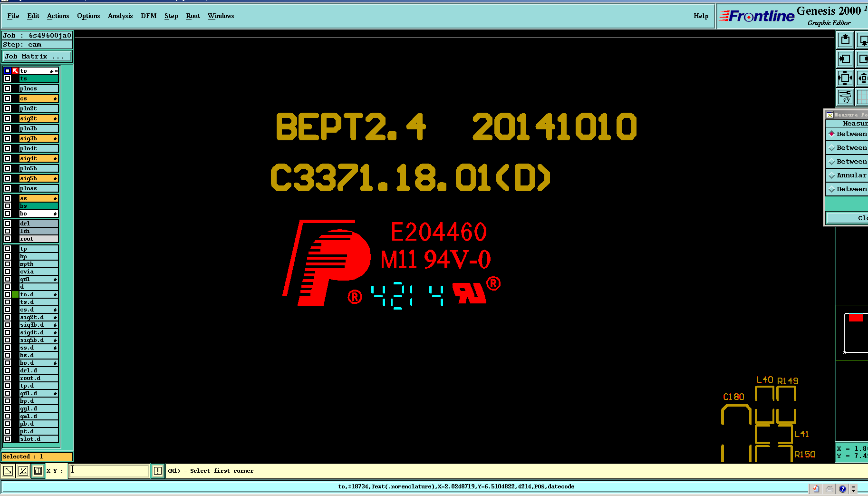Open the Step menu

click(x=171, y=16)
